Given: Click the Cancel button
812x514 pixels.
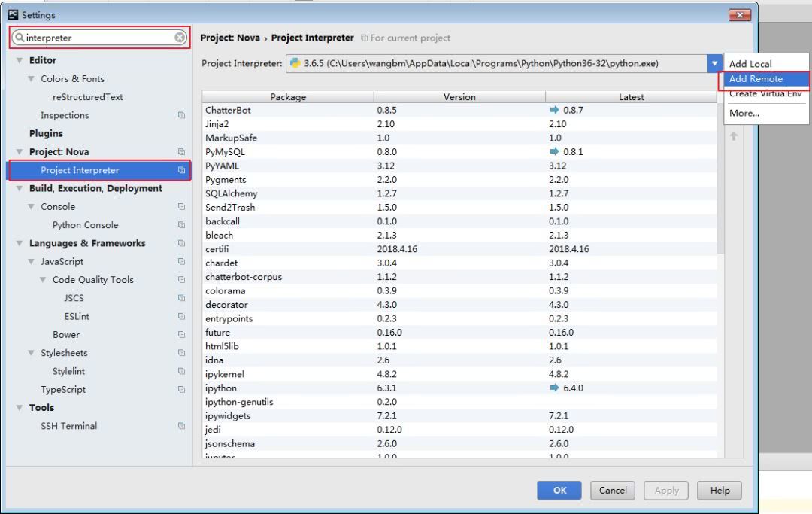Looking at the screenshot, I should click(613, 490).
